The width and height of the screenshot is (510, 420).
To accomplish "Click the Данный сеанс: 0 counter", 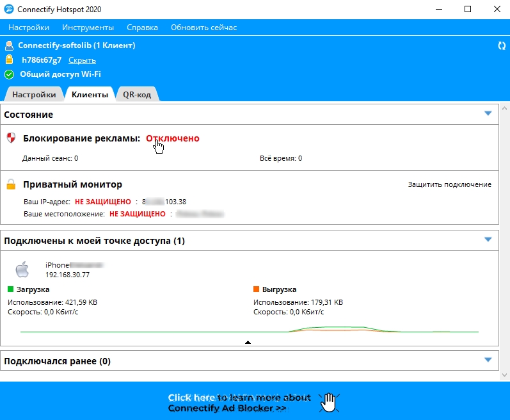I will [50, 158].
